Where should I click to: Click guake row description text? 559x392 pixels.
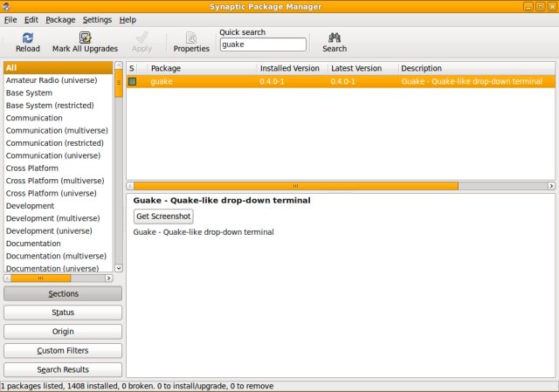click(x=472, y=81)
